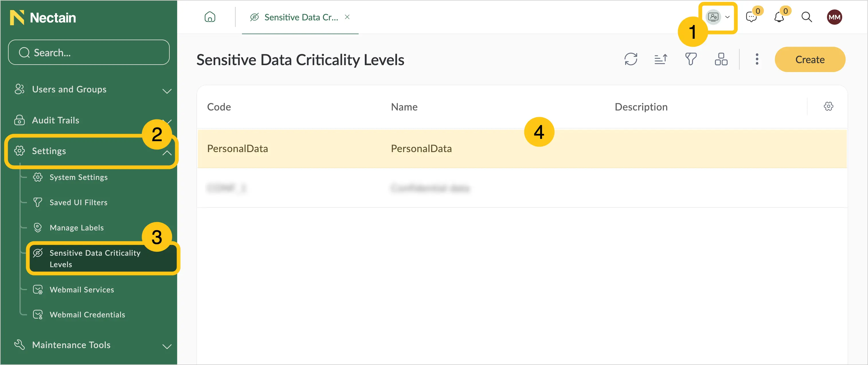
Task: Open the filter funnel icon
Action: coord(691,59)
